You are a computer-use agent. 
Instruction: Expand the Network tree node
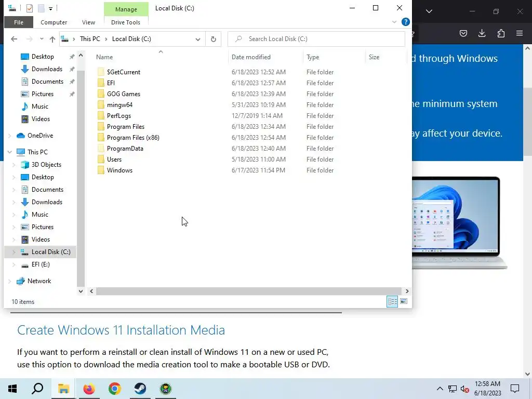coord(10,281)
